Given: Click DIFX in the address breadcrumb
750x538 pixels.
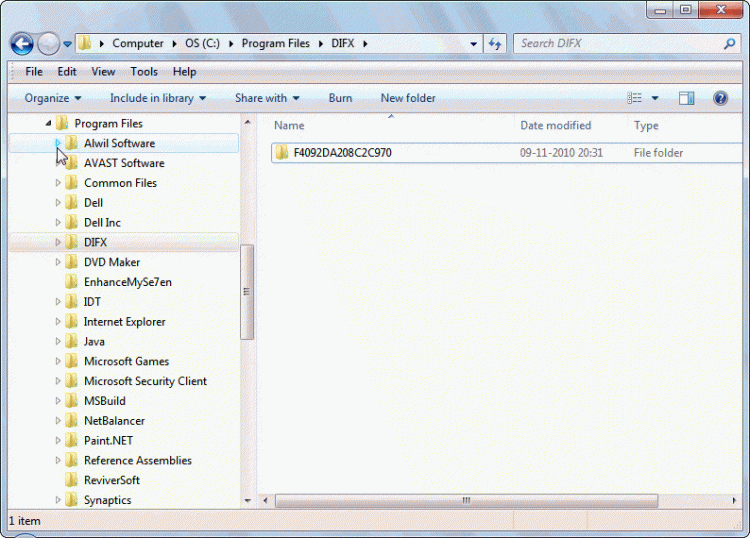Looking at the screenshot, I should [x=343, y=44].
